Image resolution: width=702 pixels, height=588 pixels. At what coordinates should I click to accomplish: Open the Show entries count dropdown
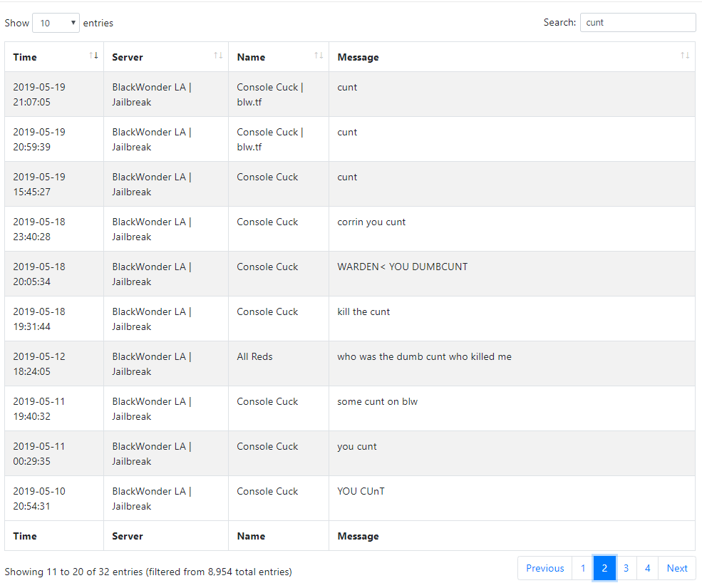(x=56, y=23)
